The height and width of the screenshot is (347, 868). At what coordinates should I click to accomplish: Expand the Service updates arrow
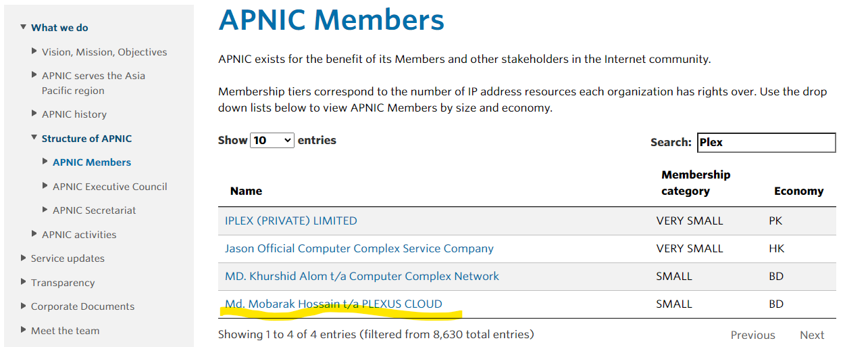tap(24, 258)
